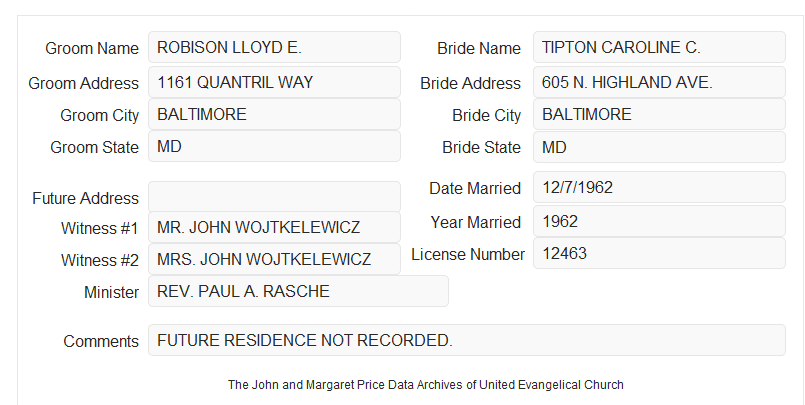Select the empty Future Address field

tap(274, 197)
